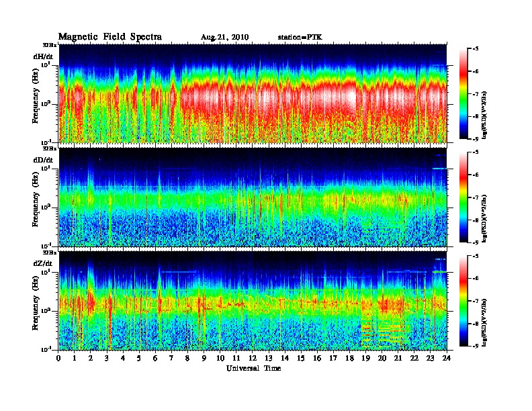
Task: Click hour "21" on the time axis
Action: pos(398,358)
